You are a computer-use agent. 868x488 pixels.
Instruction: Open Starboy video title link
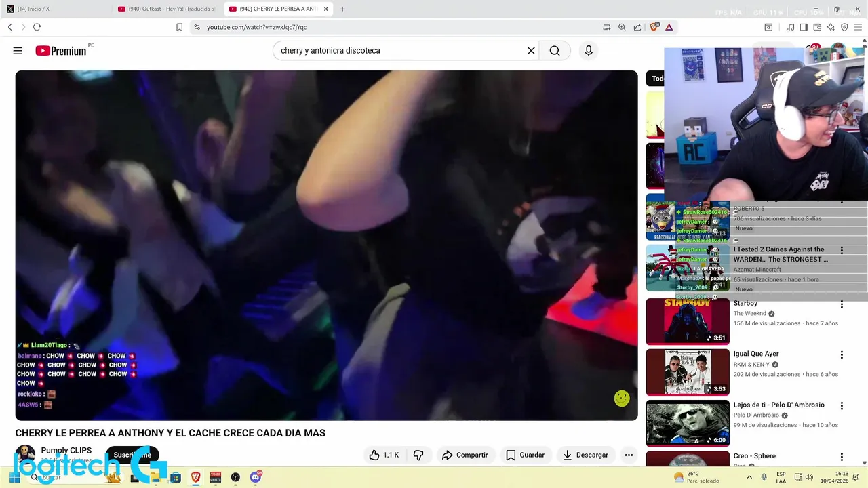pos(745,303)
